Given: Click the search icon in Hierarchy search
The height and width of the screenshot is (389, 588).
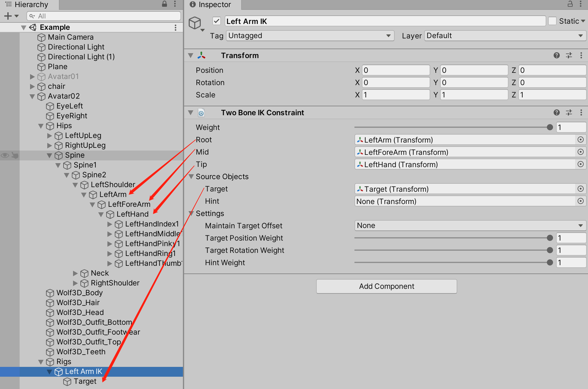Looking at the screenshot, I should pos(32,16).
